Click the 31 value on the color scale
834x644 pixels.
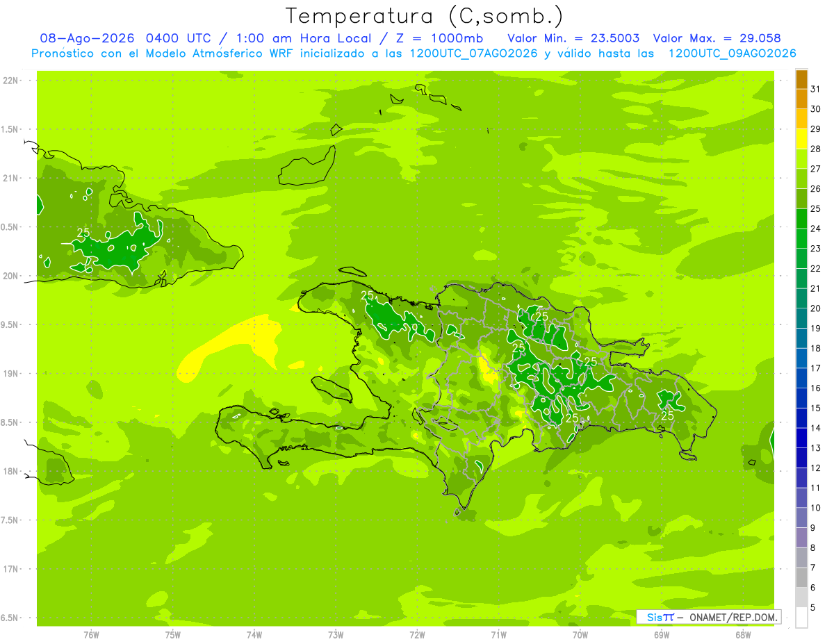coord(816,89)
